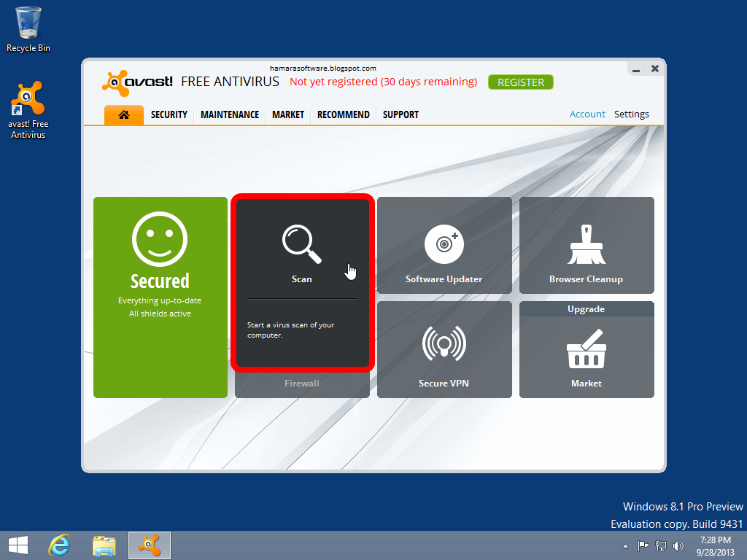Image resolution: width=747 pixels, height=560 pixels.
Task: Show hidden tray icons arrow
Action: pos(625,546)
